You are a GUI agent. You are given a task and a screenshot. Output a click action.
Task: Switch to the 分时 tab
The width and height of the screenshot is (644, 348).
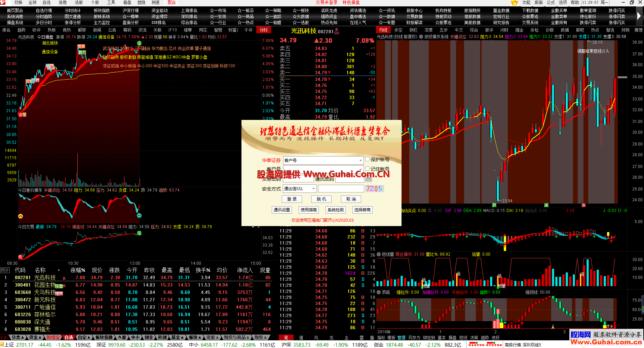click(x=264, y=30)
